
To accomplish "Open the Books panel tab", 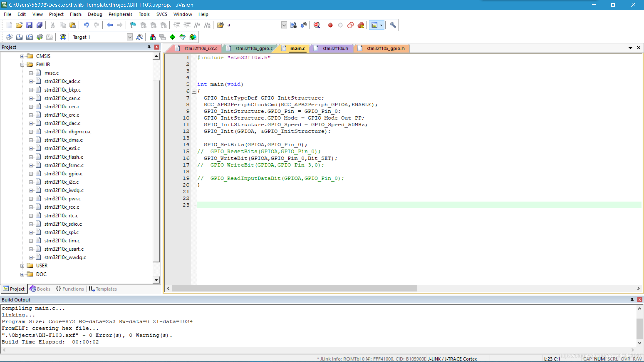I will coord(40,289).
